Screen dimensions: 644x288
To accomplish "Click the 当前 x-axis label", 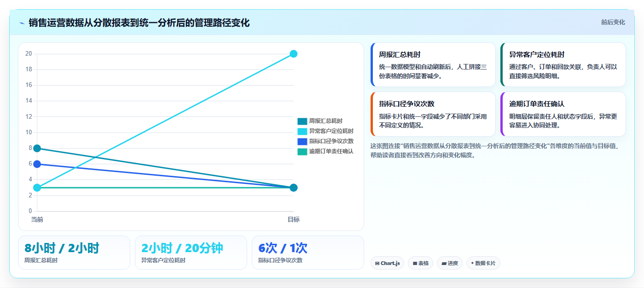I will [37, 219].
